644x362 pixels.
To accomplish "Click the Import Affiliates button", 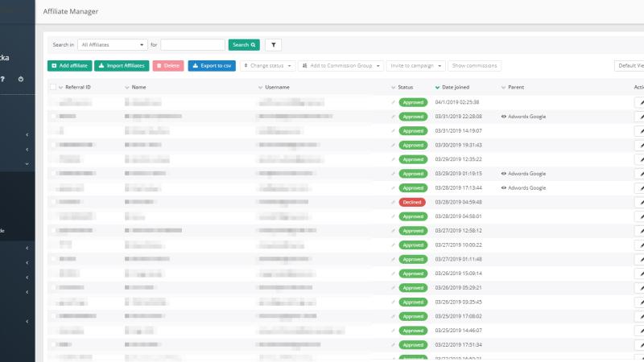I will (122, 66).
